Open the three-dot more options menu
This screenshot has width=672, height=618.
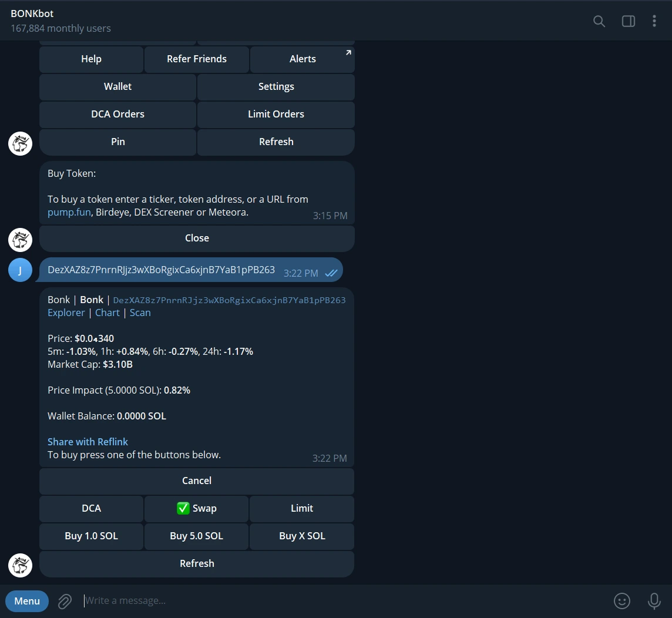pos(654,21)
